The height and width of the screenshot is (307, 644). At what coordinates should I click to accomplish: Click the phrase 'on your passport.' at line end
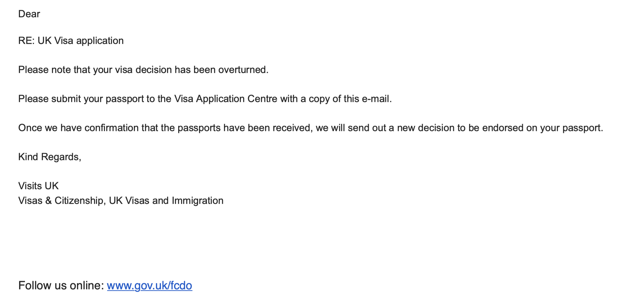click(564, 128)
